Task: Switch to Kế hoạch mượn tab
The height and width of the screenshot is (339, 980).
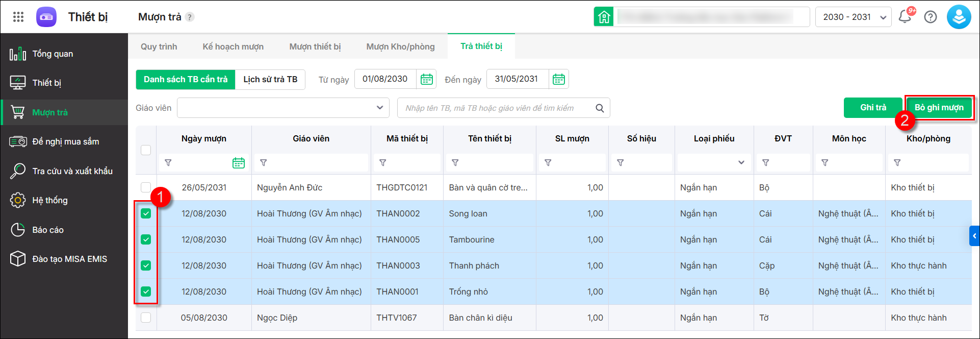Action: tap(233, 46)
